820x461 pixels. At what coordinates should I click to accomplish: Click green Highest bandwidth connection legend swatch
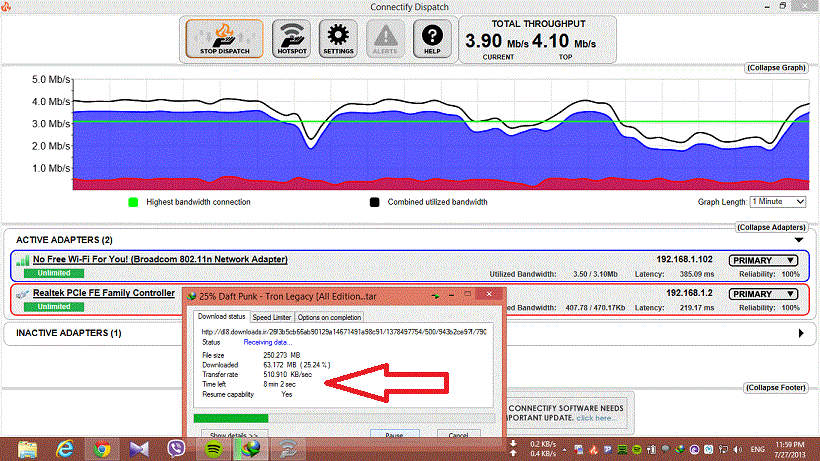pos(133,202)
